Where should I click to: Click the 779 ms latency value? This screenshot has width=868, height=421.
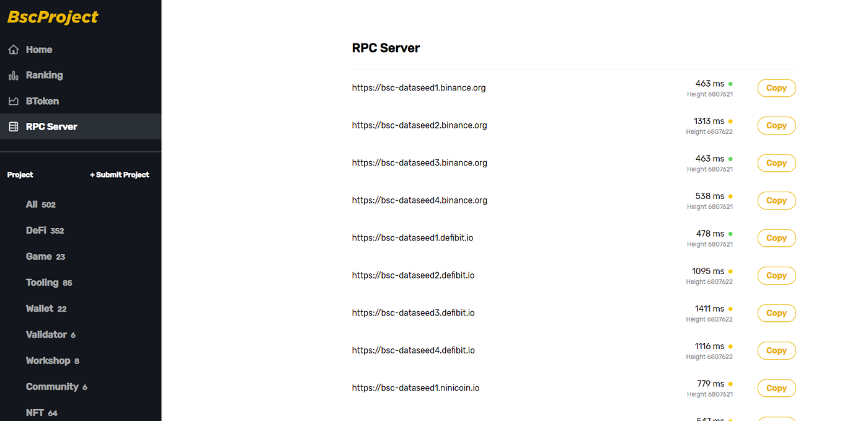point(711,384)
